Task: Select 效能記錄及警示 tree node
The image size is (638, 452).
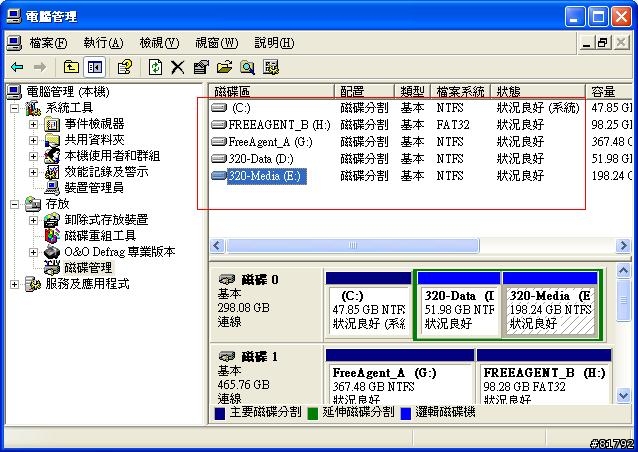Action: 106,172
